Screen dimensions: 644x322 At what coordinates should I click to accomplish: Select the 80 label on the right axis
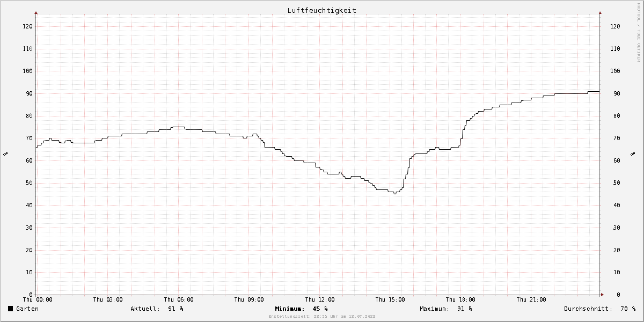point(617,116)
